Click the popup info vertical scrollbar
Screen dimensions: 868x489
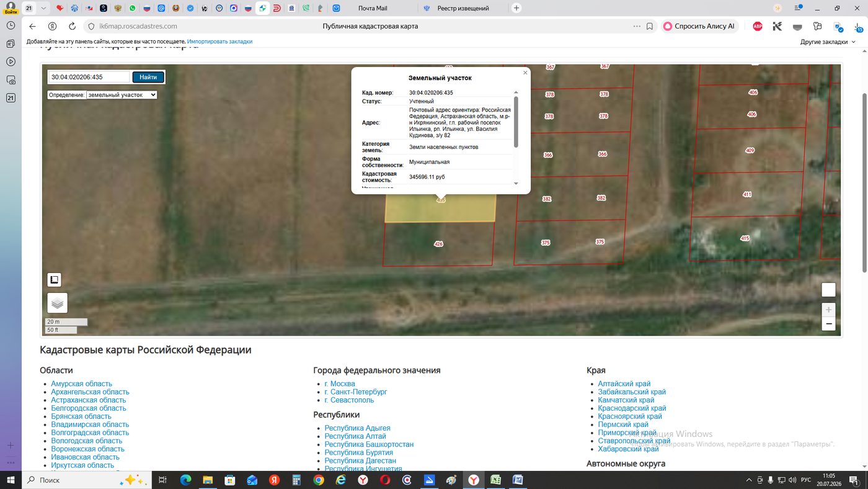click(x=516, y=121)
